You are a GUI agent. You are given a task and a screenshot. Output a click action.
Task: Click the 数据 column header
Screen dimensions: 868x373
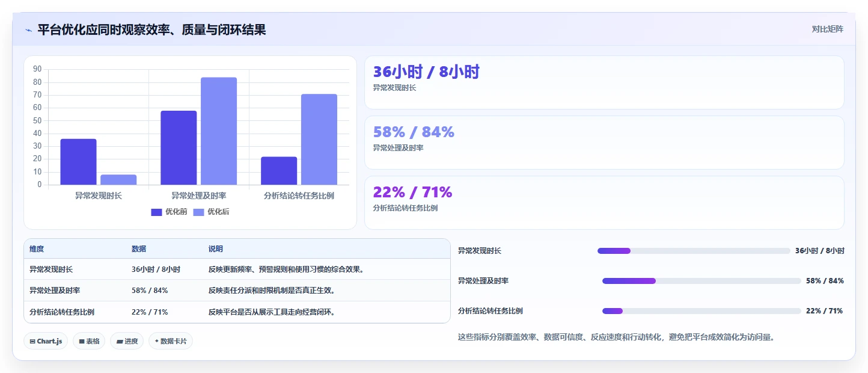tap(139, 249)
